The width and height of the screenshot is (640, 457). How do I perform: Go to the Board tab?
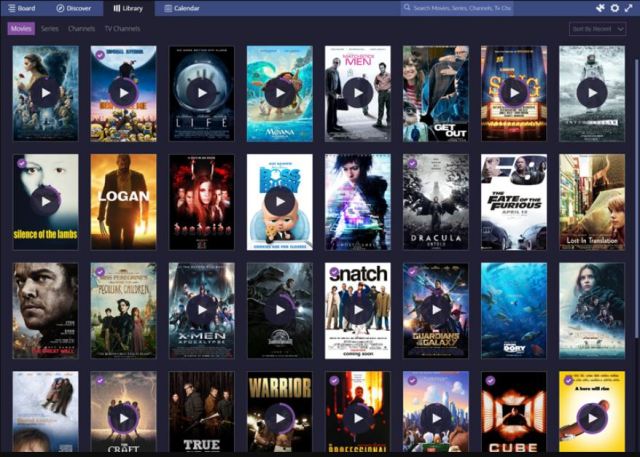click(20, 8)
